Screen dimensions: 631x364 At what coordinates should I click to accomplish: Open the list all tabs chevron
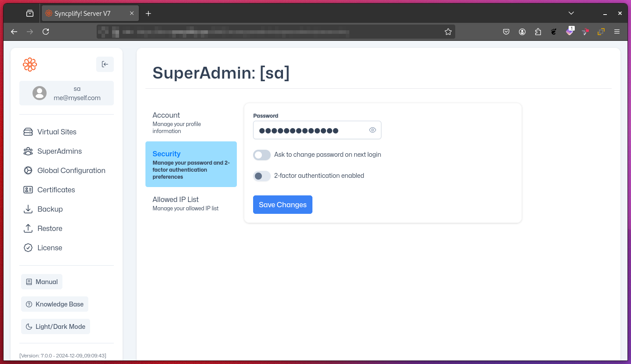(x=571, y=13)
